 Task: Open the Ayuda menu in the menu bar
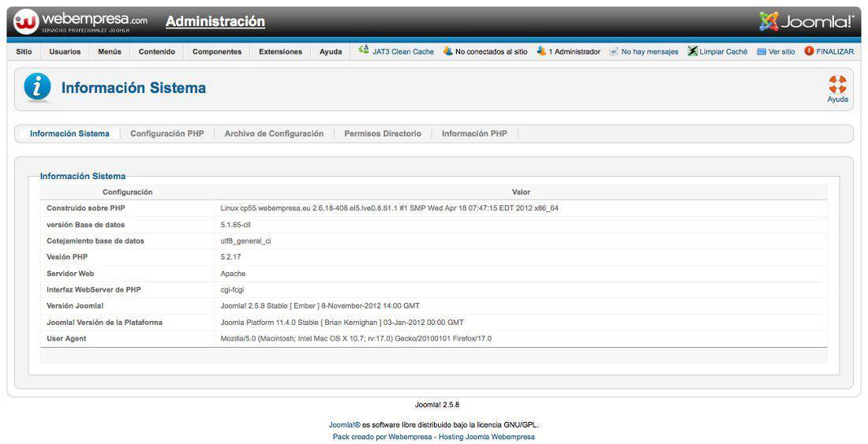click(x=331, y=51)
